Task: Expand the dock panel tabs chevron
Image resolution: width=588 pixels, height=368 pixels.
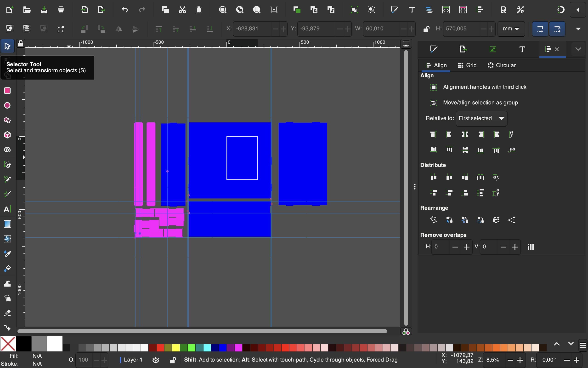Action: click(x=578, y=49)
